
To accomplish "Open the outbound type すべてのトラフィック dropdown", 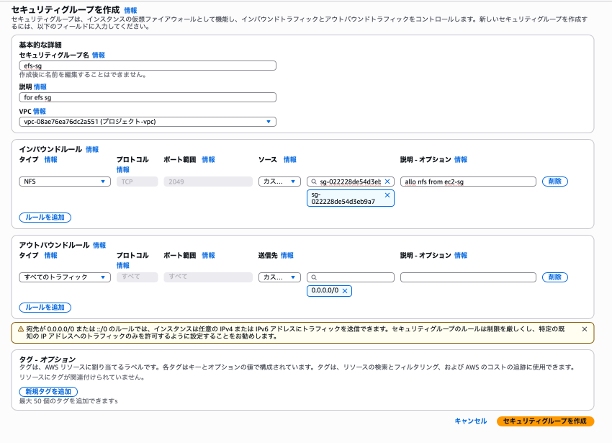I will click(x=65, y=277).
